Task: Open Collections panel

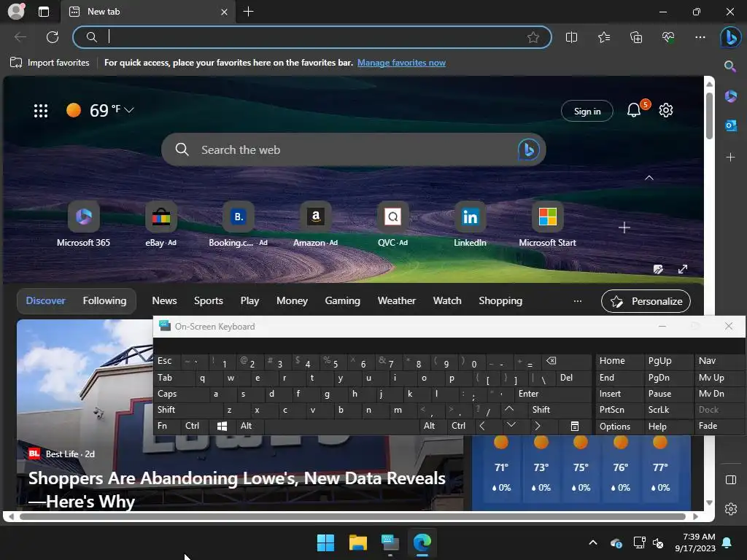Action: click(x=636, y=37)
